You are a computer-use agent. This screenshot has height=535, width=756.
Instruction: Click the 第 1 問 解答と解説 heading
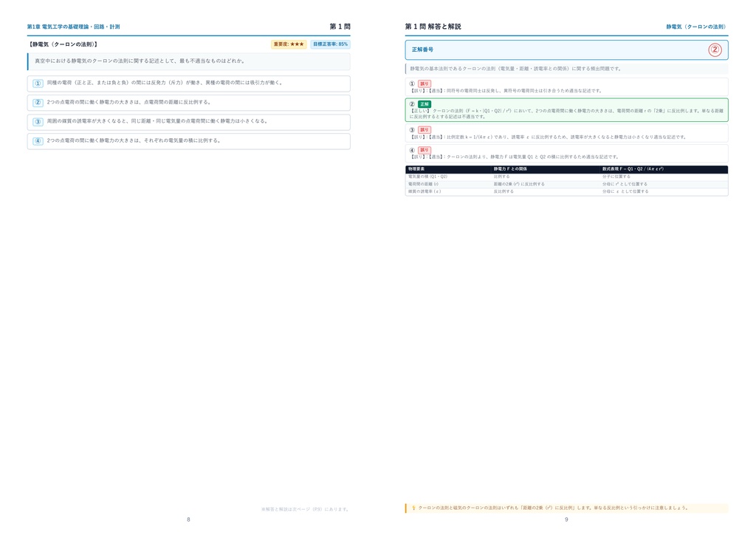tap(433, 27)
